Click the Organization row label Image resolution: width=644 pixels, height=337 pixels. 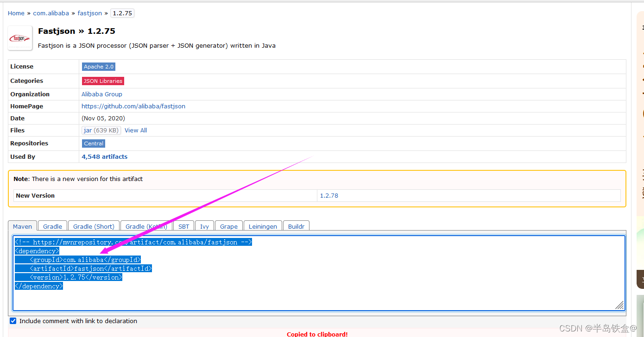pyautogui.click(x=30, y=94)
